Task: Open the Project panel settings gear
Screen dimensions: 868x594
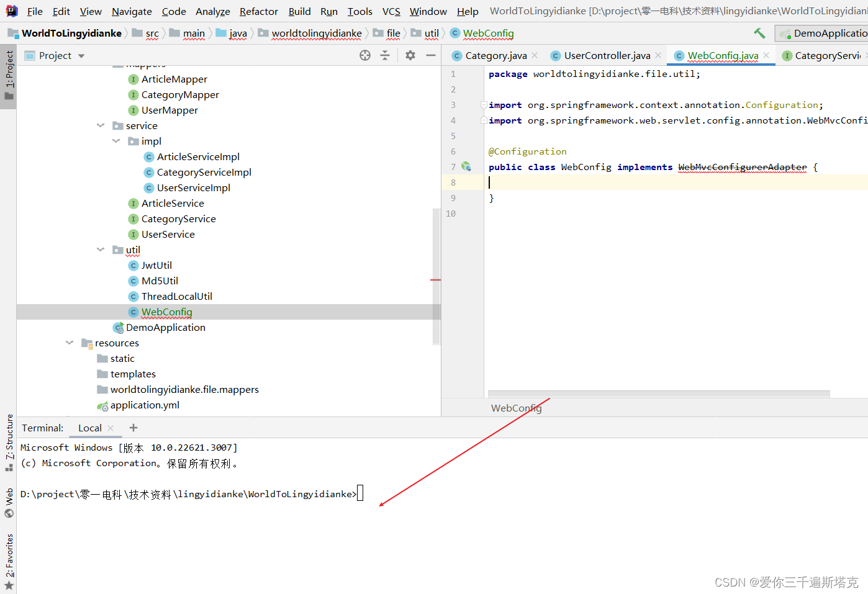Action: pos(410,55)
